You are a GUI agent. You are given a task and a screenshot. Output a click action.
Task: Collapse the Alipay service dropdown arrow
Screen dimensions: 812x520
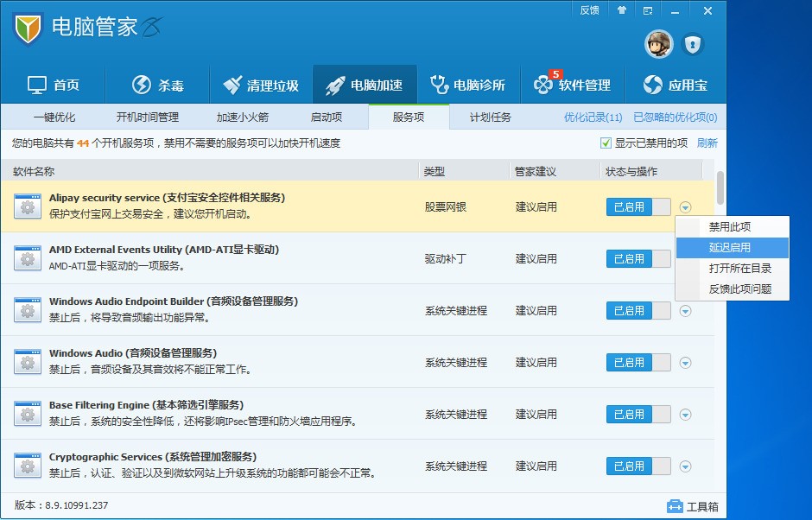tap(685, 207)
